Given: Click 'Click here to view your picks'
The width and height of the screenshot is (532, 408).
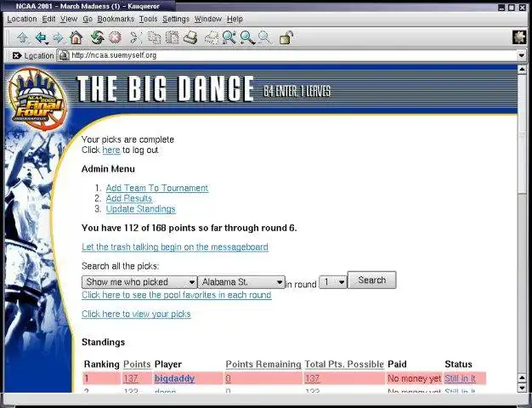Looking at the screenshot, I should (x=136, y=314).
